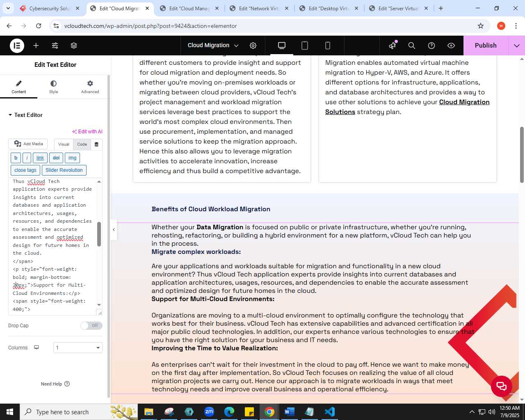Viewport: 525px width, 420px height.
Task: Open page settings gear icon
Action: coord(253,46)
